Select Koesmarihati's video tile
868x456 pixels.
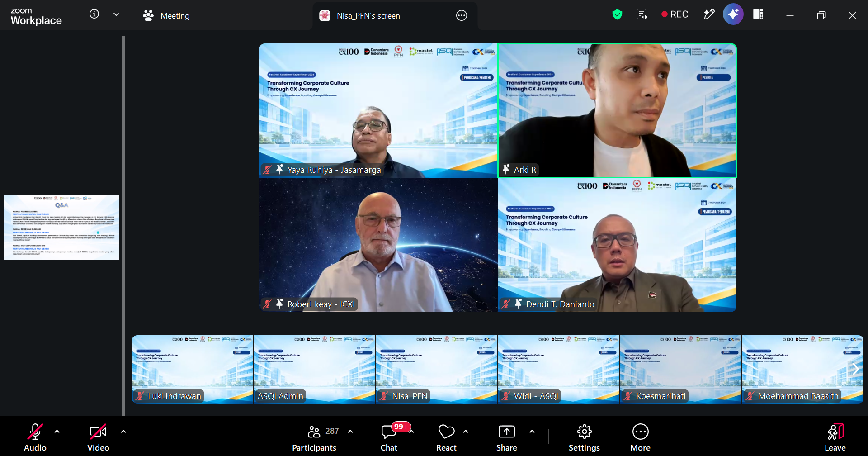click(681, 369)
